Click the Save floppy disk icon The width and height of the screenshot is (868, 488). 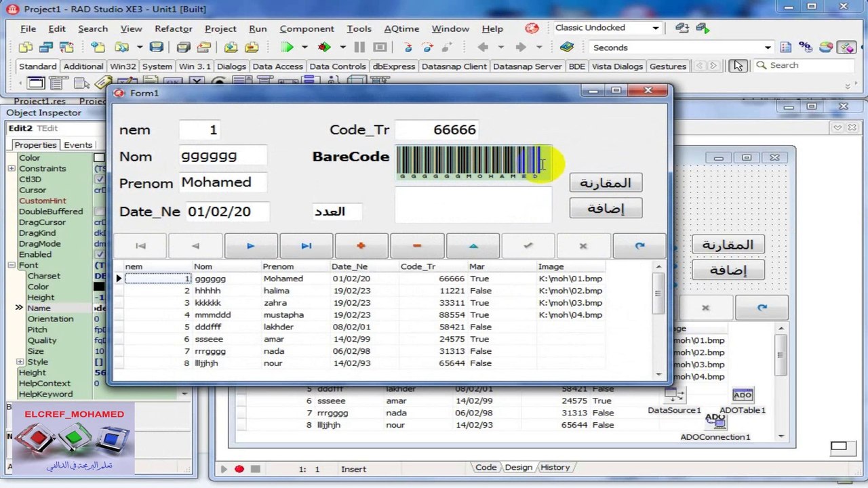point(157,47)
